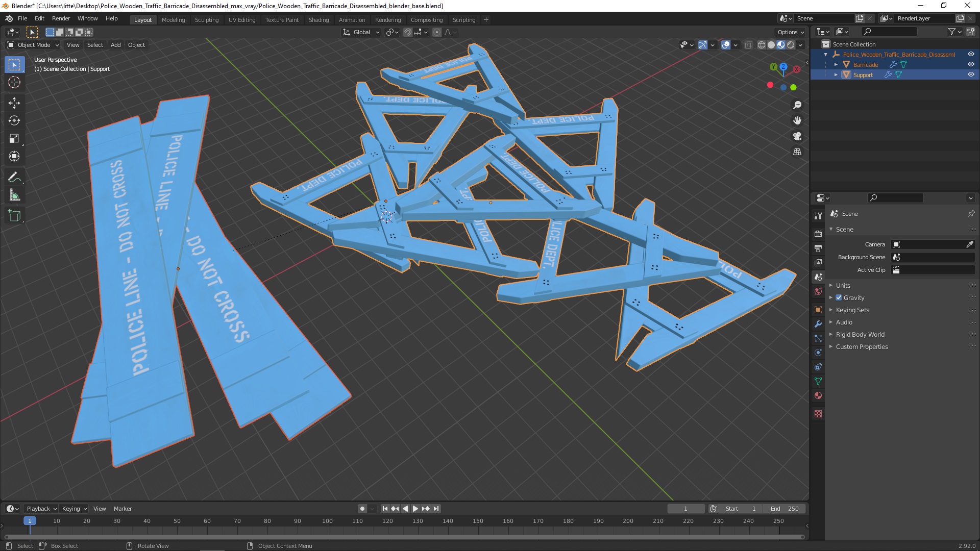The height and width of the screenshot is (551, 980).
Task: Toggle visibility of Support object
Action: (x=971, y=74)
